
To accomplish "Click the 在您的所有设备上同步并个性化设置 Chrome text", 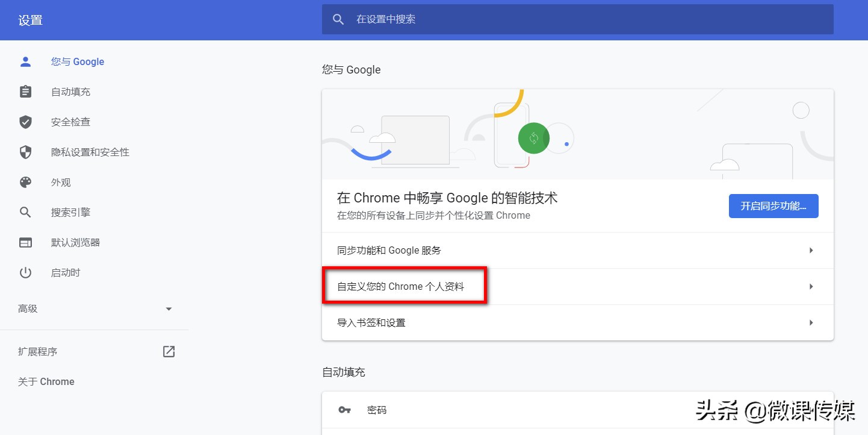I will click(x=433, y=215).
